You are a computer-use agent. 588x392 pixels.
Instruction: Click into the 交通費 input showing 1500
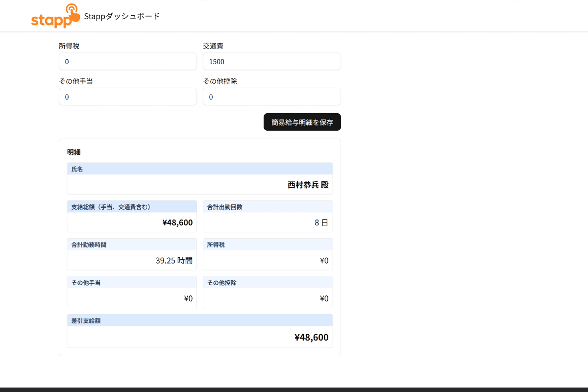point(271,62)
